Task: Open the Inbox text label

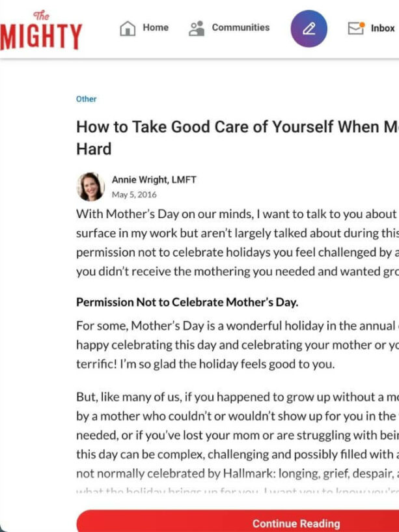Action: pos(383,28)
